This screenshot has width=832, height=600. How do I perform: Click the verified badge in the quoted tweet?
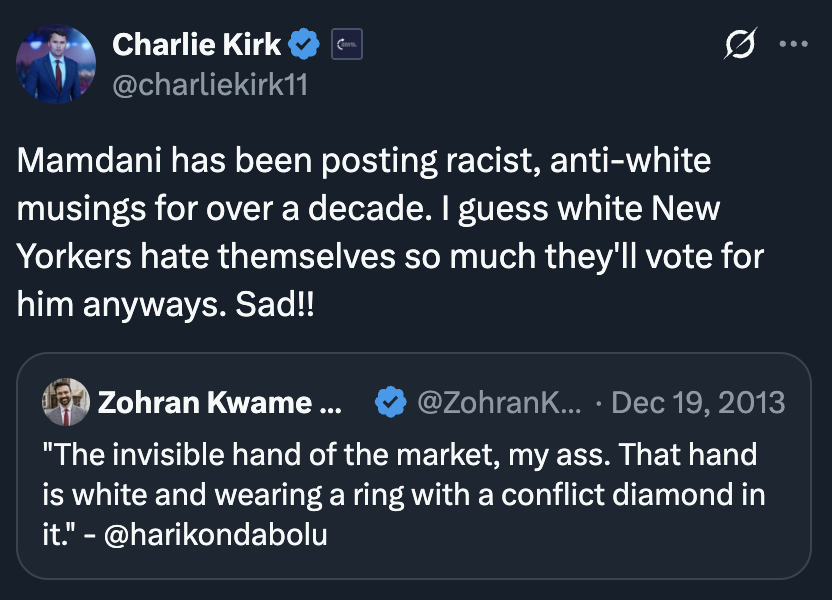pyautogui.click(x=389, y=403)
